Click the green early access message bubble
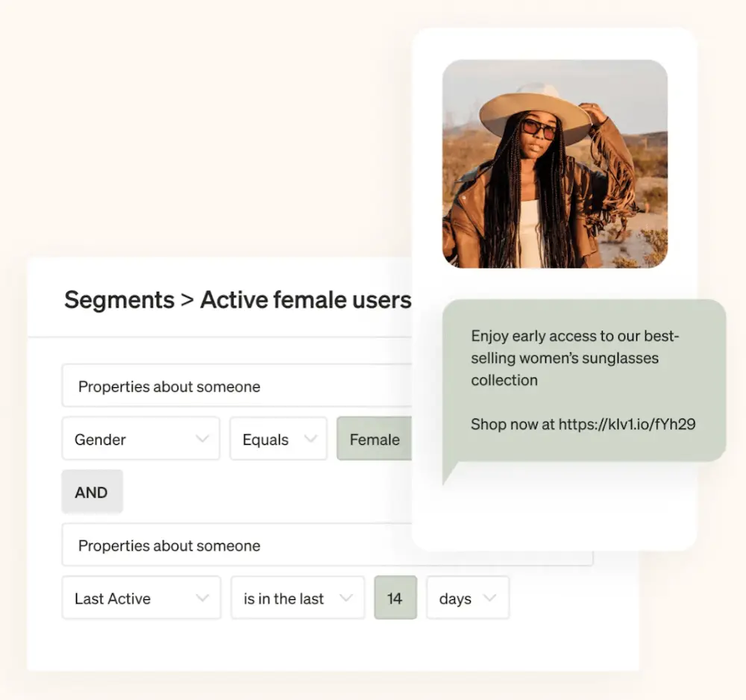 point(583,380)
